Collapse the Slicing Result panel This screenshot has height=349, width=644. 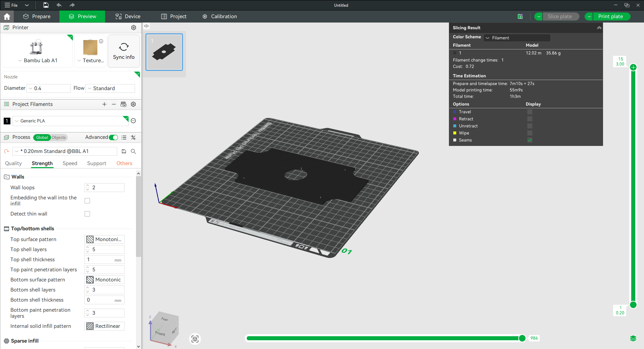[x=599, y=28]
